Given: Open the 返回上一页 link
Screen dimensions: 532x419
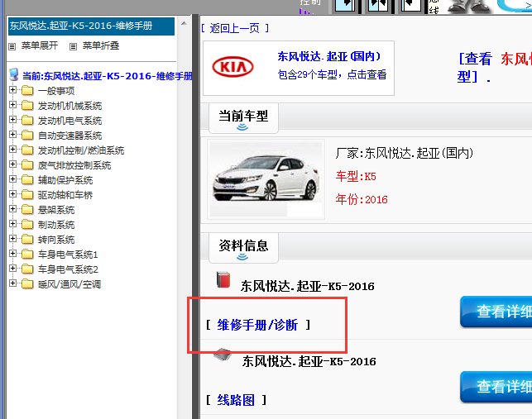Looking at the screenshot, I should (x=234, y=28).
